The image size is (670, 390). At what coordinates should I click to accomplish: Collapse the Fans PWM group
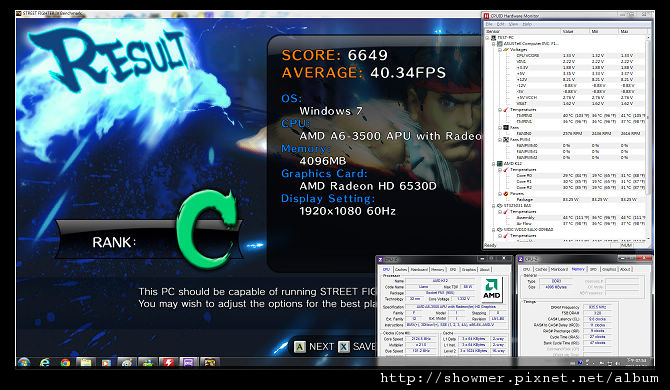tap(500, 140)
